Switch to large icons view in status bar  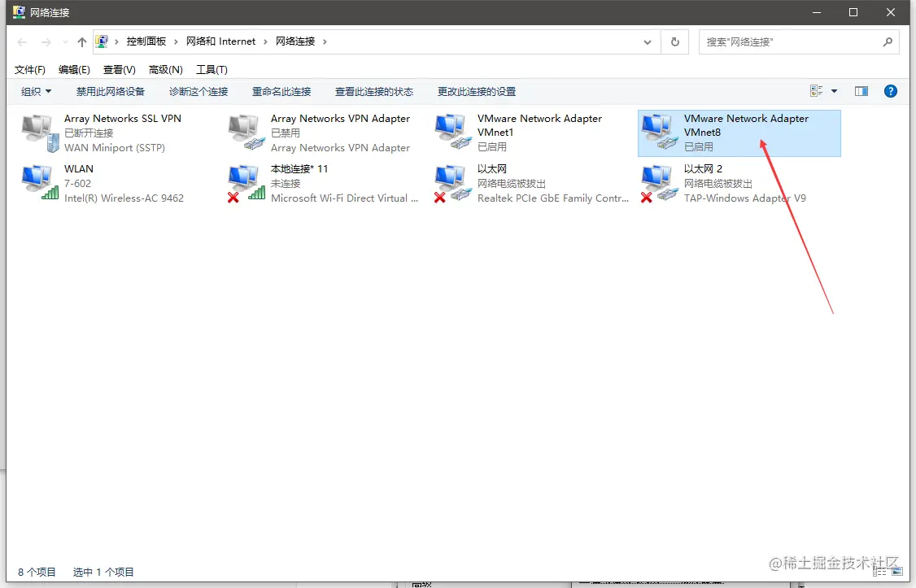point(897,572)
